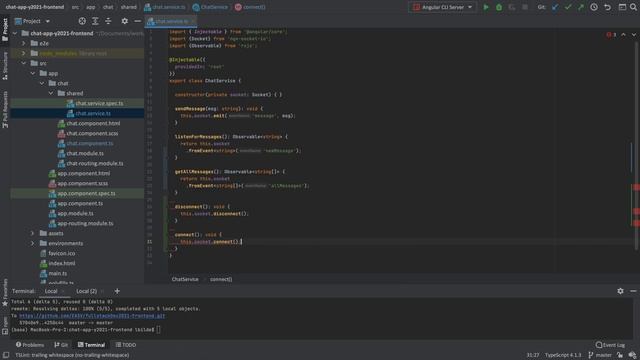Push commits with Git push arrow icon
Viewport: 640px width, 360px height.
[581, 7]
